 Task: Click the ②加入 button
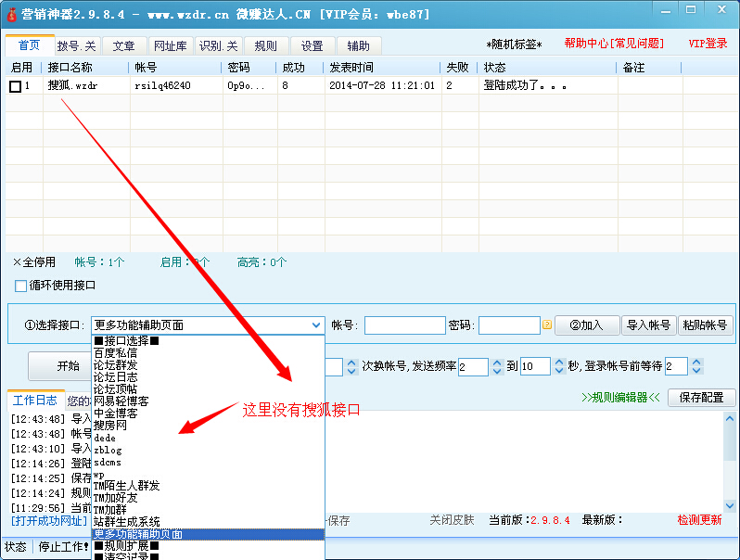[x=587, y=325]
